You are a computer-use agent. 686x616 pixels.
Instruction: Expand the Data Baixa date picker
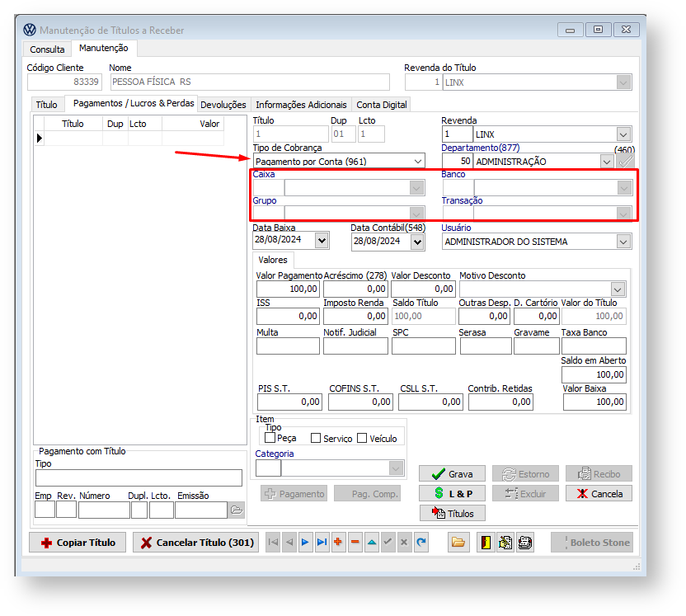click(321, 241)
